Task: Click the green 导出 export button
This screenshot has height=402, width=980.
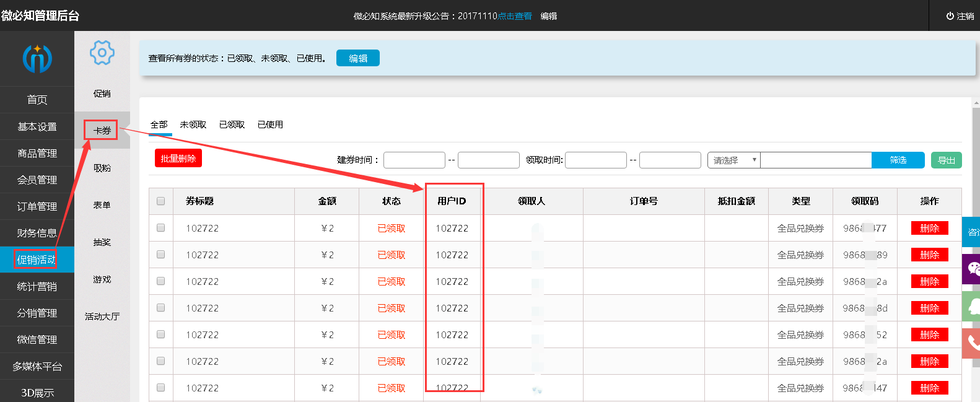Action: click(946, 160)
